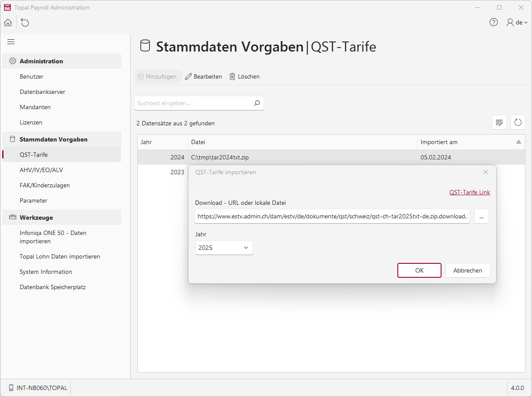Cancel the import with Abbrechen
Viewport: 532px width, 397px height.
click(467, 270)
